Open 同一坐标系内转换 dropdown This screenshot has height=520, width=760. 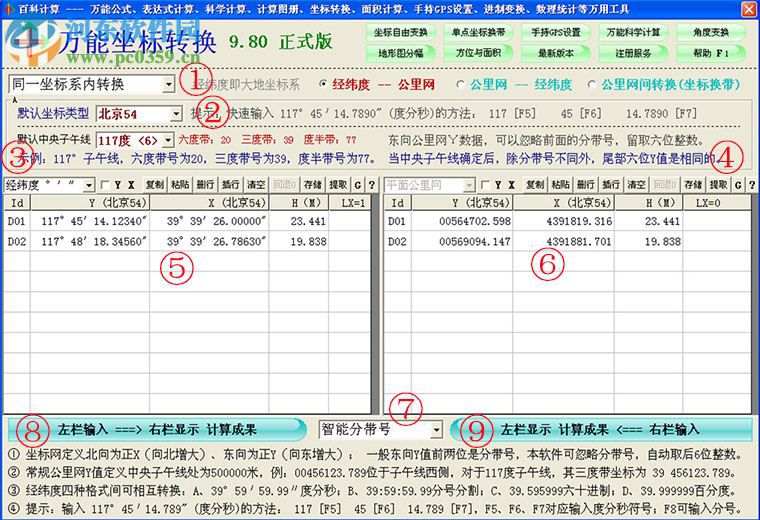point(168,85)
